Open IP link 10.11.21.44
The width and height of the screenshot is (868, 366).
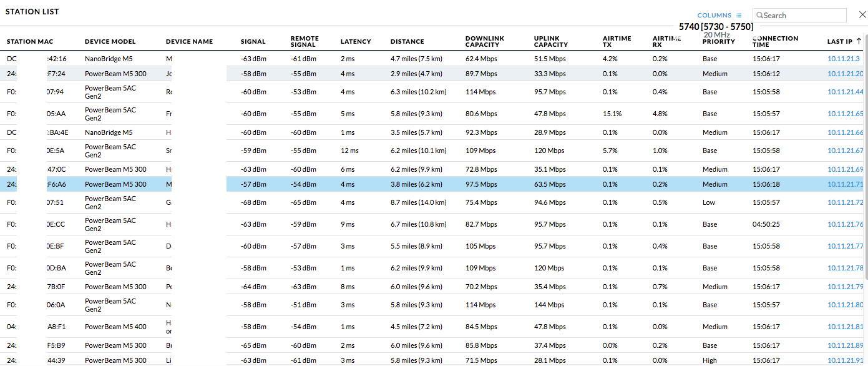click(845, 92)
